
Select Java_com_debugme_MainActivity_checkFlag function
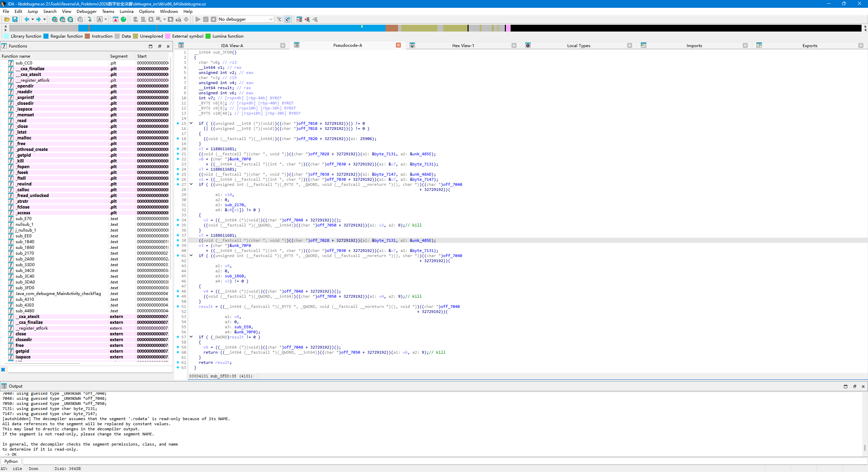tap(58, 294)
